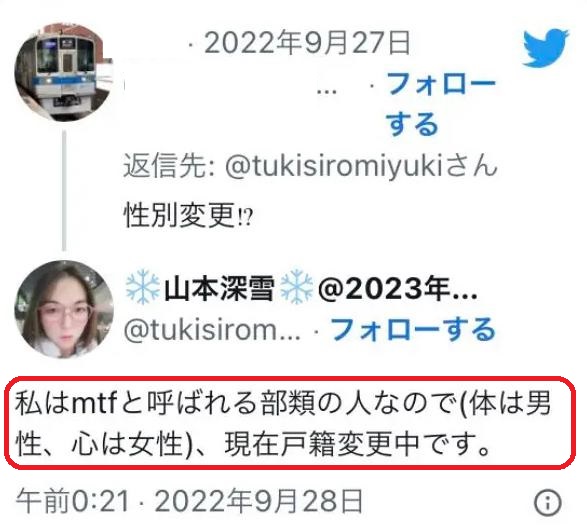Image resolution: width=587 pixels, height=530 pixels.
Task: Open the display name 山本深雪 profile
Action: click(x=219, y=288)
